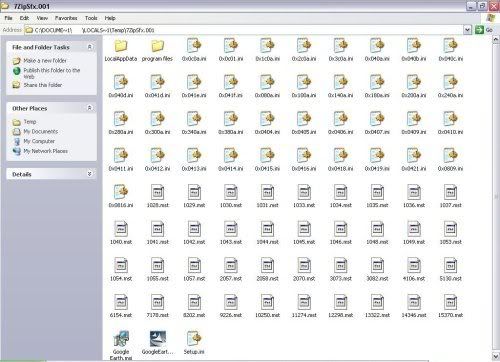Open the Favorites menu
The image size is (500, 362).
66,18
